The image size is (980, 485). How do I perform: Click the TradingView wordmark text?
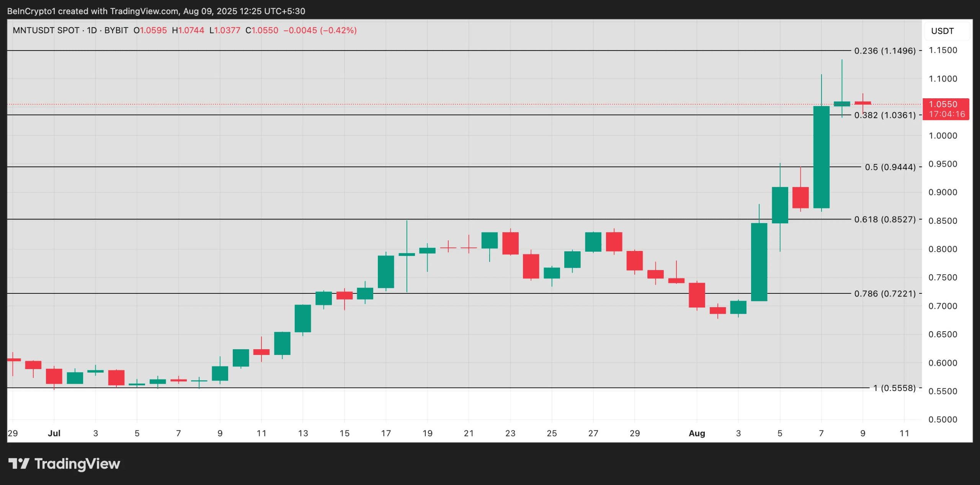[77, 464]
